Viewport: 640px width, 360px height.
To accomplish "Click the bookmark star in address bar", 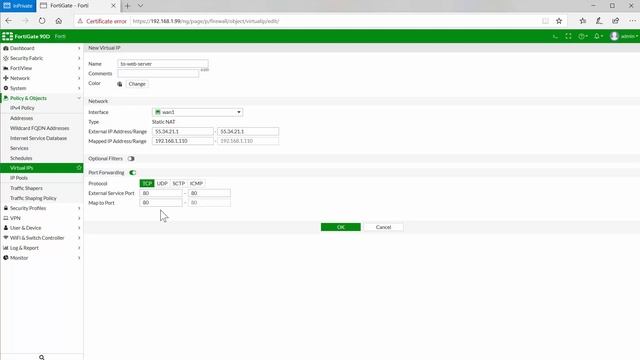I will point(559,21).
